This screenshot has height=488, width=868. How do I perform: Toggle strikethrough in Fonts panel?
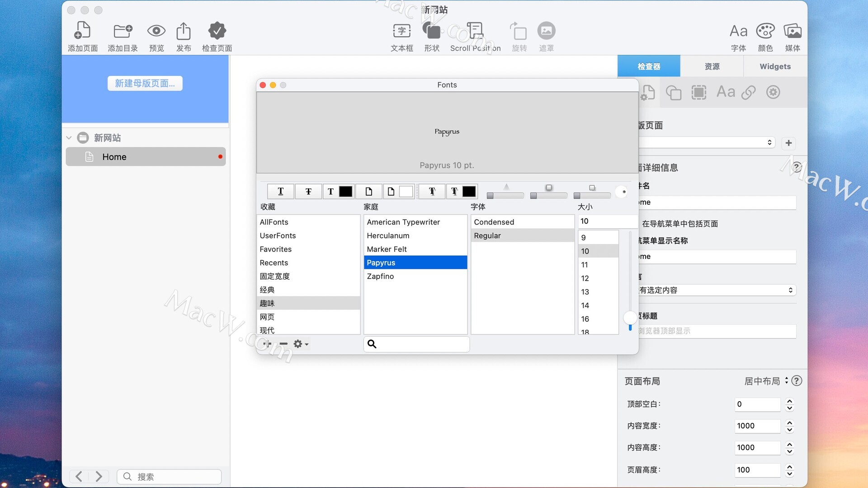[x=308, y=192]
